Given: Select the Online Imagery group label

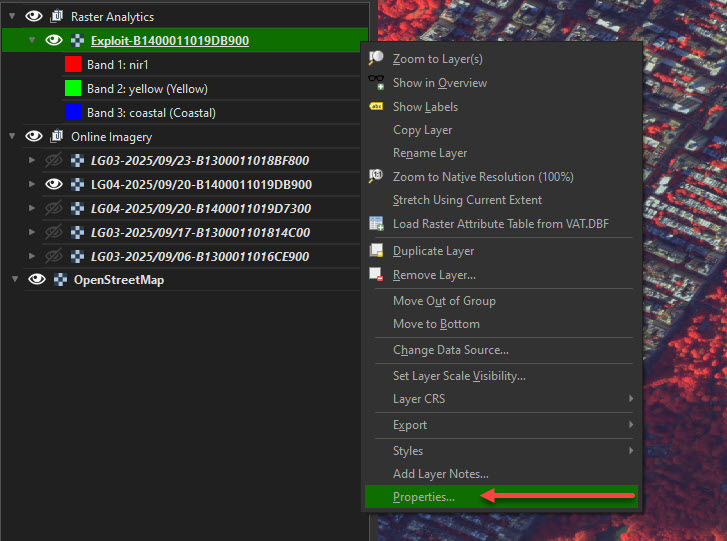Looking at the screenshot, I should click(111, 136).
